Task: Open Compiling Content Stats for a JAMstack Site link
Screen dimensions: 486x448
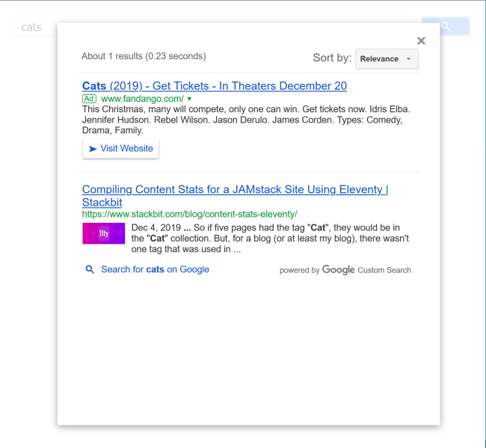Action: click(x=235, y=196)
